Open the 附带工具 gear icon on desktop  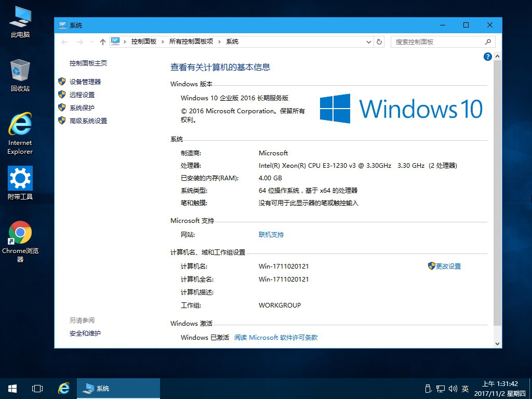[x=20, y=183]
